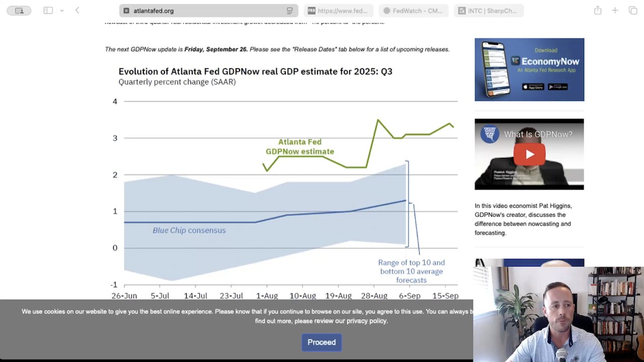Open a new tab with plus icon

615,11
